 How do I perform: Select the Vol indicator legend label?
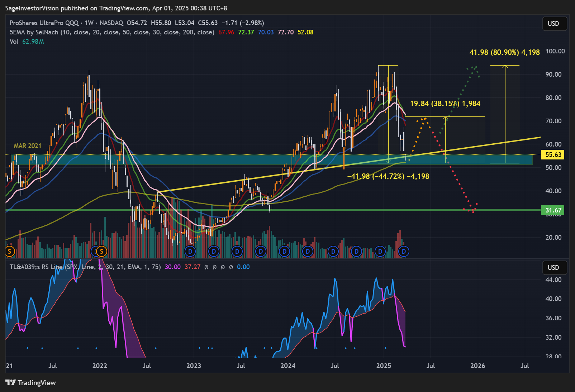pyautogui.click(x=14, y=42)
